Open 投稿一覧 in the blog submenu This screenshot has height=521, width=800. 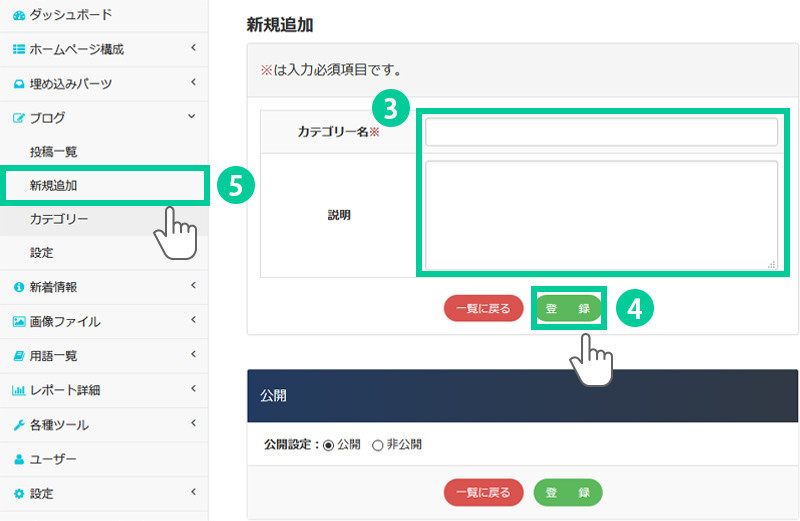pyautogui.click(x=53, y=152)
